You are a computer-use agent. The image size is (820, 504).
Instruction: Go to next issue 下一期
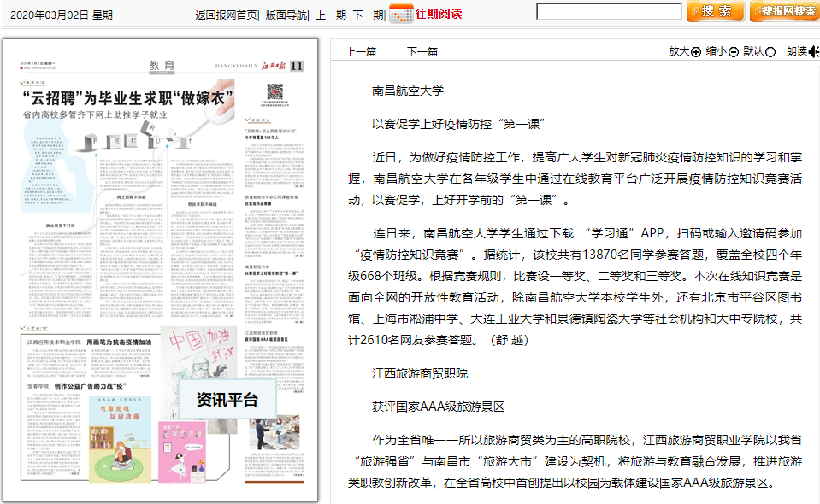(368, 15)
